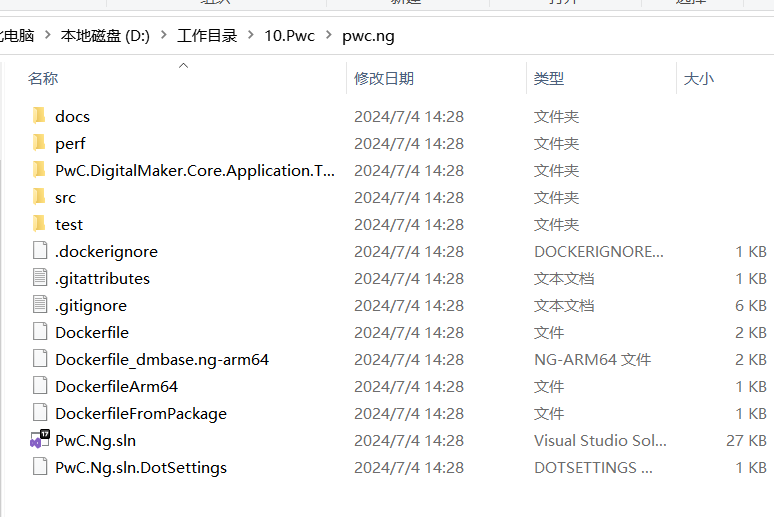
Task: Click the Dockerfile_dmbase.ng-arm64 file icon
Action: click(x=40, y=359)
